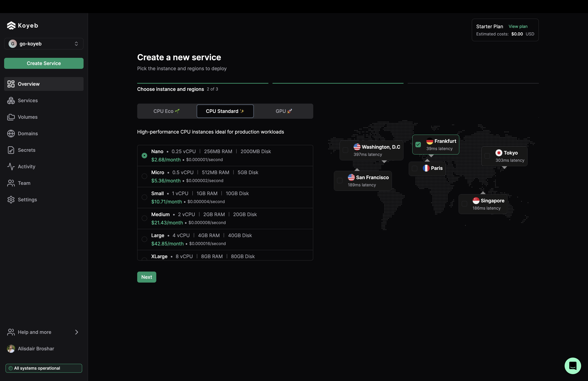Click the US flag beside Washington, D.C

point(357,147)
